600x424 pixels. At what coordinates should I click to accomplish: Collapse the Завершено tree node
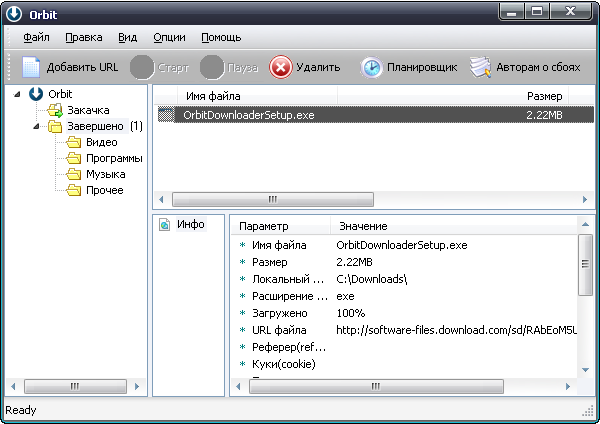(36, 126)
